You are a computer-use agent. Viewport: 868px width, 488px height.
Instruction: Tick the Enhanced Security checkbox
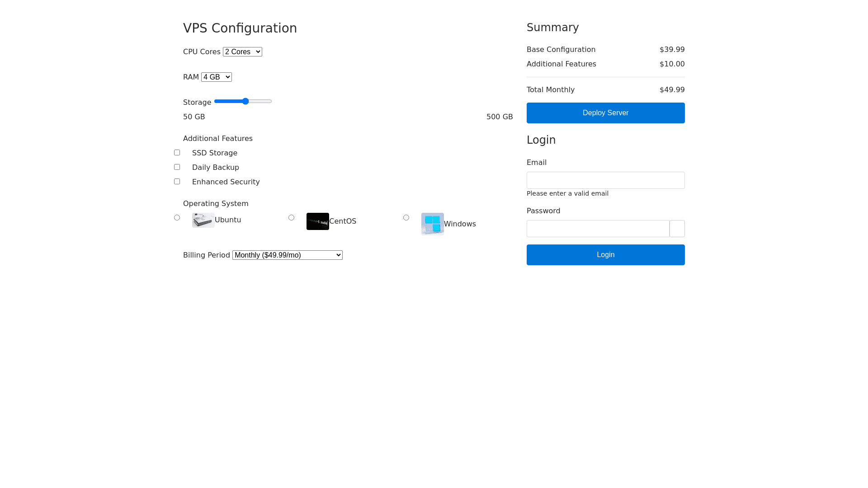tap(177, 182)
